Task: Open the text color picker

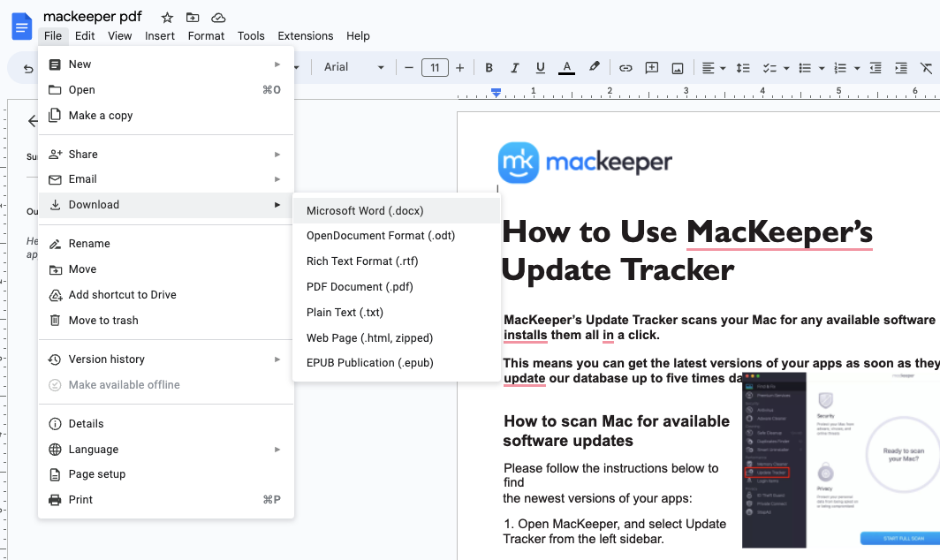Action: point(566,68)
